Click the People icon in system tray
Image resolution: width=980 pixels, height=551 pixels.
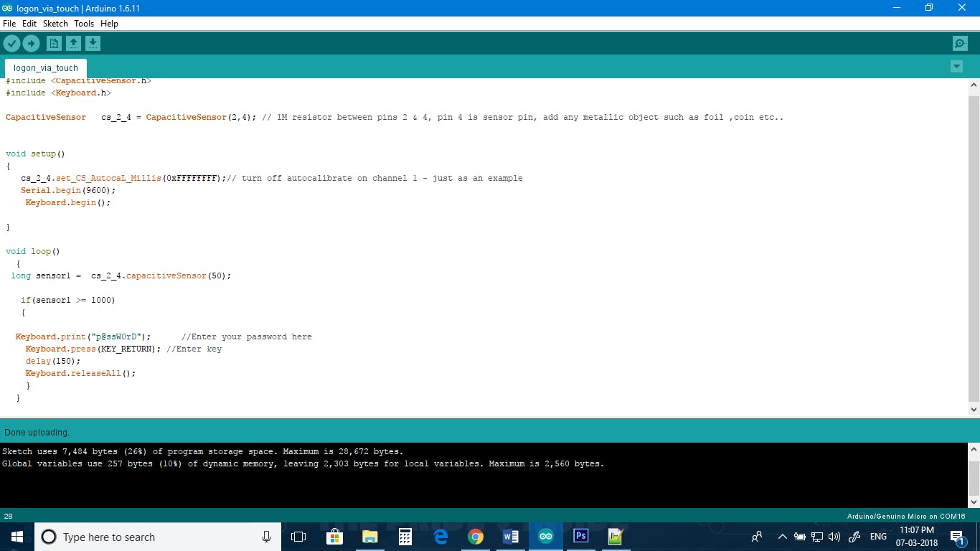pos(757,537)
